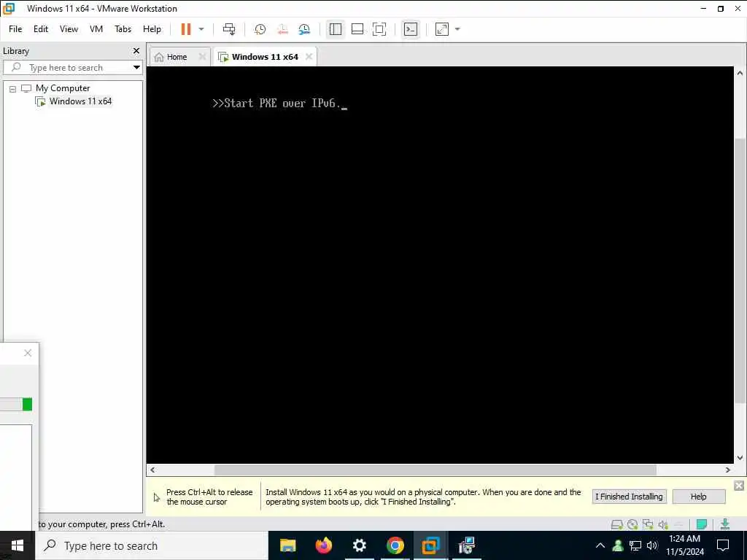Click the VMware Workstation taskbar icon

click(x=430, y=545)
